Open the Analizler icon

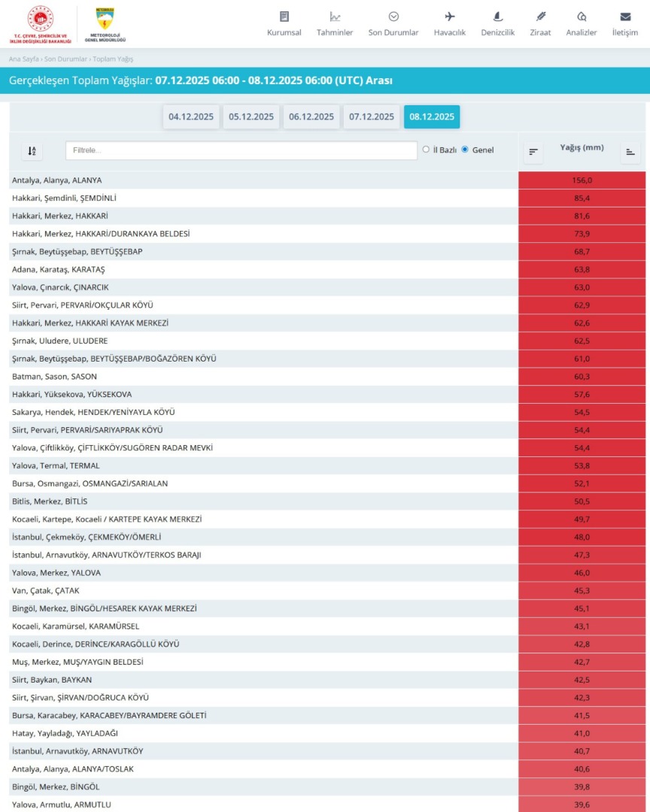point(581,17)
